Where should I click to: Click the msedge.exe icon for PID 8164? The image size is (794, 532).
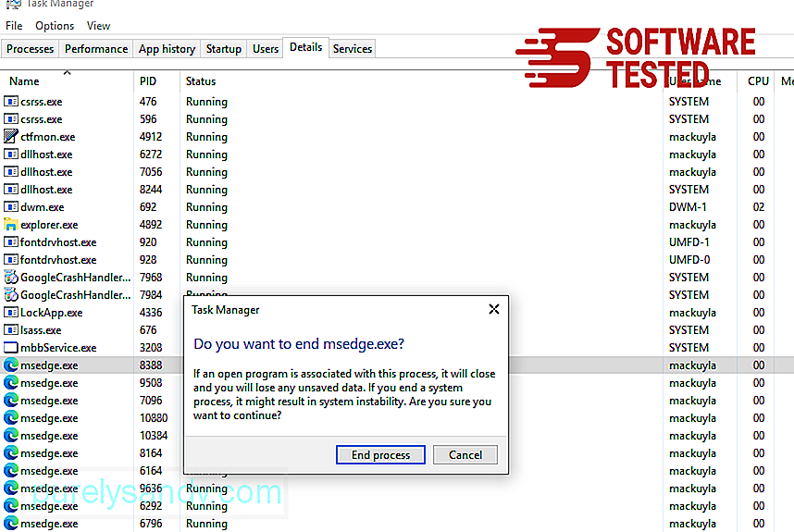(x=10, y=453)
